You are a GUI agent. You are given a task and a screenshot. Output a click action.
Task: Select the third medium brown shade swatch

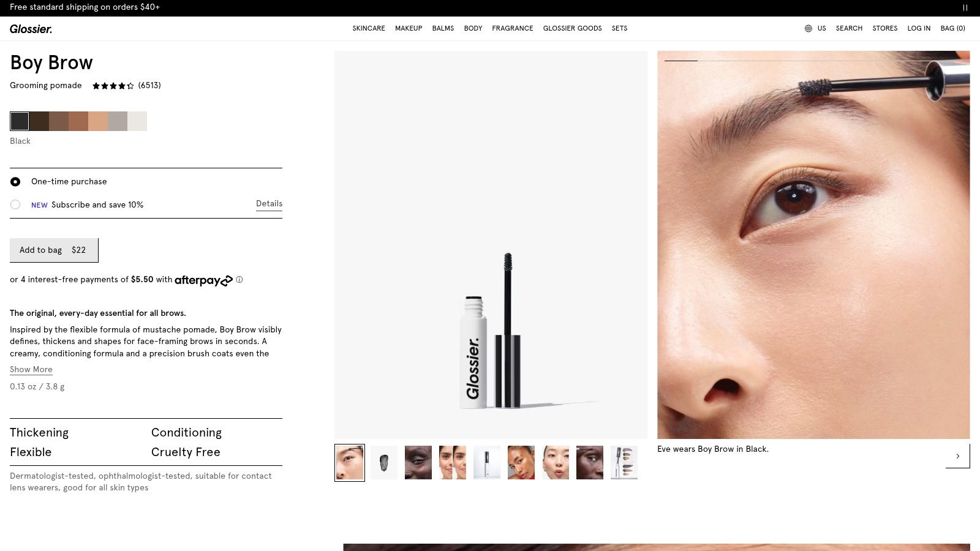tap(59, 121)
